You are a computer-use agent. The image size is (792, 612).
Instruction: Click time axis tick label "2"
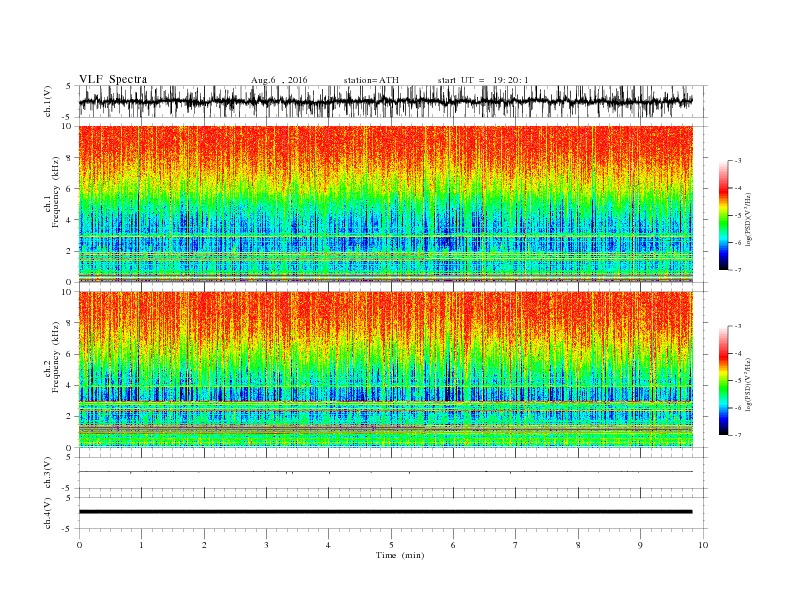click(204, 545)
